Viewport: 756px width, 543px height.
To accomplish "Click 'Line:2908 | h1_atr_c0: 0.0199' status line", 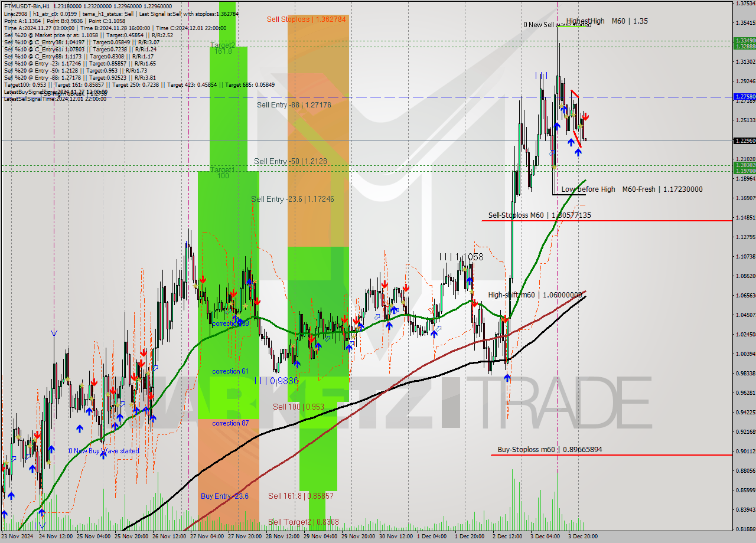I will click(122, 13).
